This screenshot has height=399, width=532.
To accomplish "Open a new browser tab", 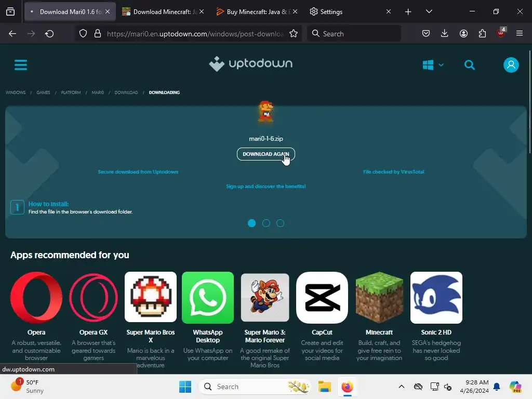I will (408, 11).
